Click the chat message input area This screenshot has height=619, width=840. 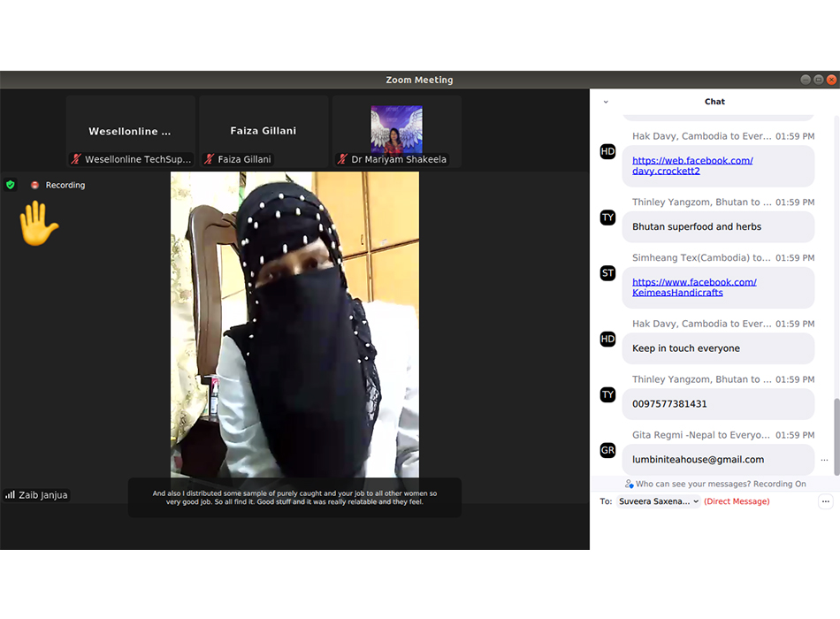(714, 530)
